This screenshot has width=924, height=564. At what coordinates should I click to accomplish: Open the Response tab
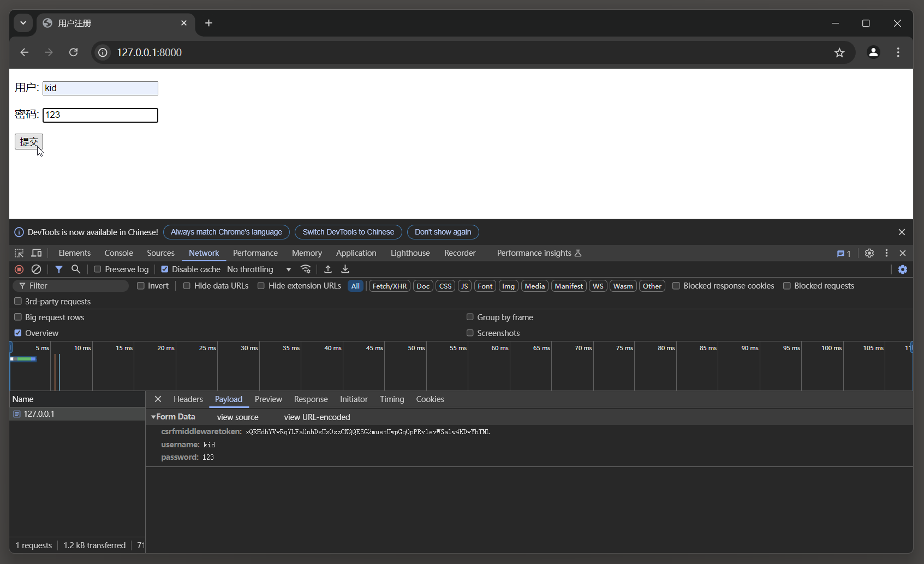pyautogui.click(x=311, y=399)
